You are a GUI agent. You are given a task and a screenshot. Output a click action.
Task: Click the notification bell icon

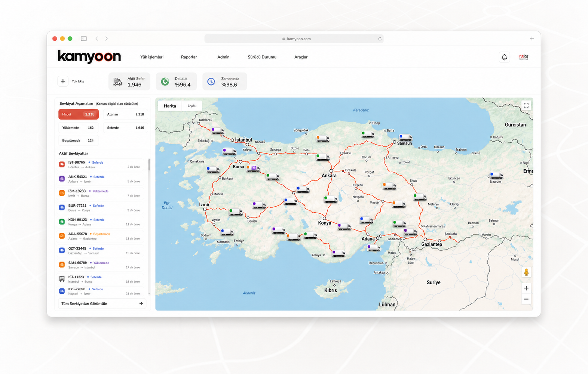pyautogui.click(x=504, y=57)
